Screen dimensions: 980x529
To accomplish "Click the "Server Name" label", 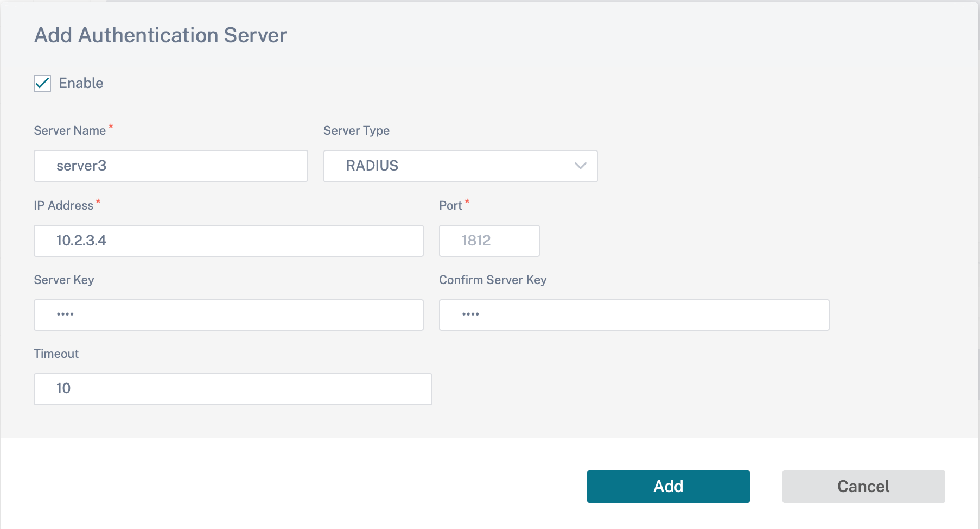I will [x=70, y=131].
